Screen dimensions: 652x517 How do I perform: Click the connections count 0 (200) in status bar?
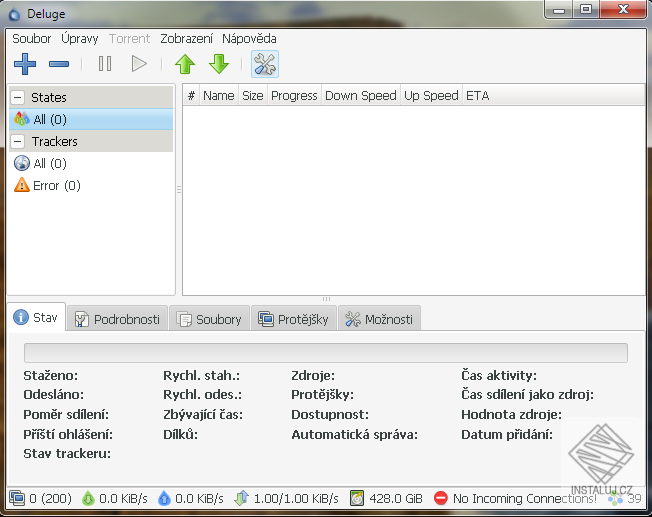pyautogui.click(x=41, y=498)
